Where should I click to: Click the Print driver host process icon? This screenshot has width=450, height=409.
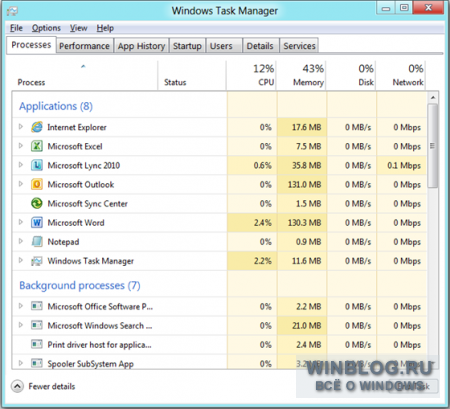[x=37, y=344]
